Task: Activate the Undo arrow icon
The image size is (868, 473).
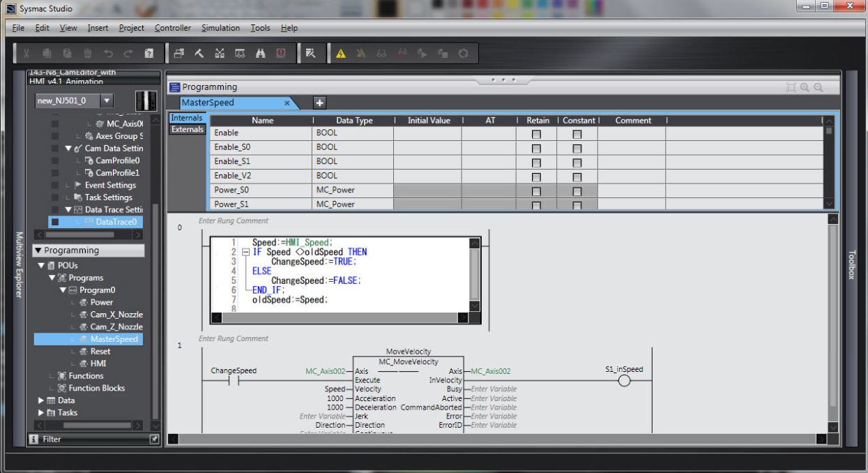Action: [109, 53]
